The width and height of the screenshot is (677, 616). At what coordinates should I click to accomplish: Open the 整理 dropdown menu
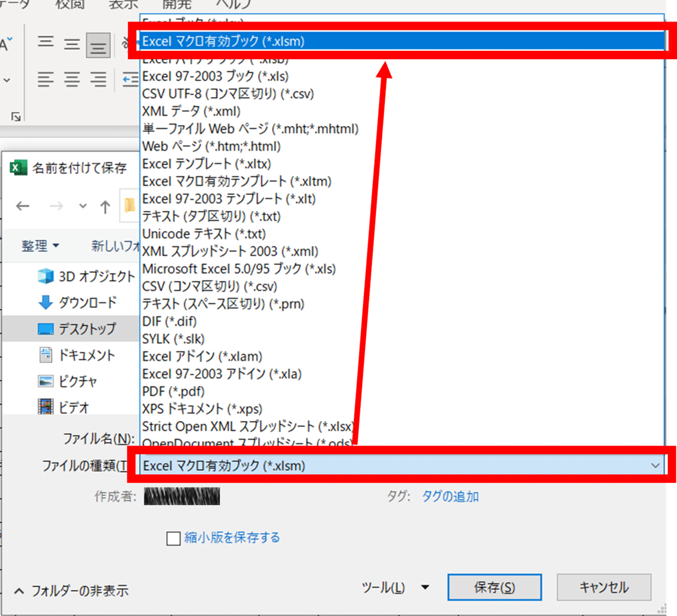coord(40,246)
